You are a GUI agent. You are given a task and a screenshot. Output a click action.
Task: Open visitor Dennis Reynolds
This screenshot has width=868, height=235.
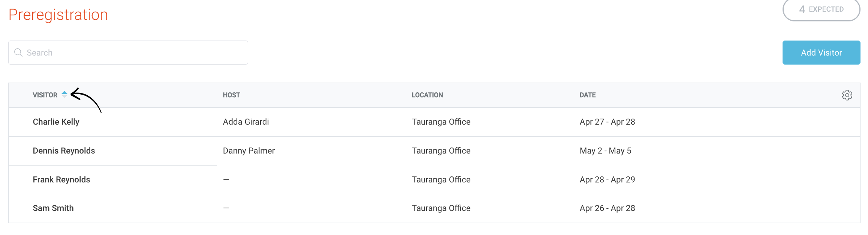click(x=64, y=151)
